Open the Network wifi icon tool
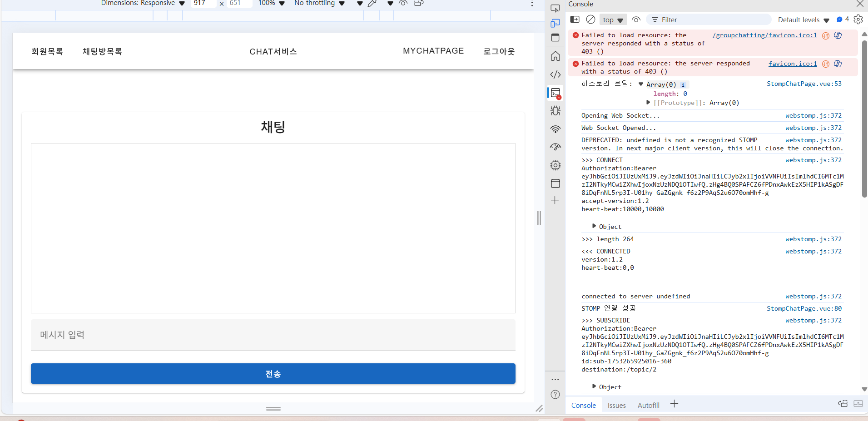This screenshot has height=421, width=868. click(x=555, y=129)
